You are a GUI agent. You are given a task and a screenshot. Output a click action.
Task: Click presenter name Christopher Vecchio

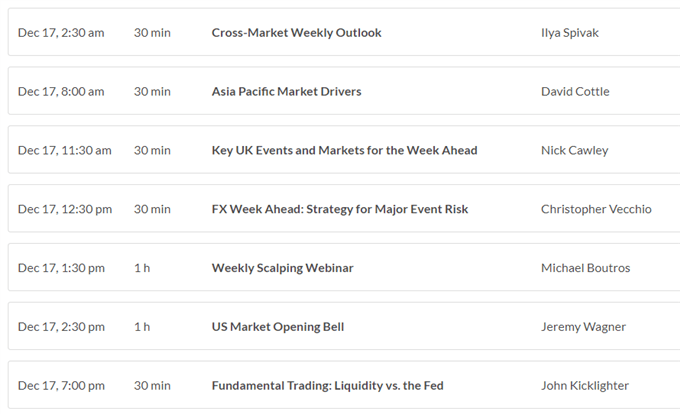point(596,209)
